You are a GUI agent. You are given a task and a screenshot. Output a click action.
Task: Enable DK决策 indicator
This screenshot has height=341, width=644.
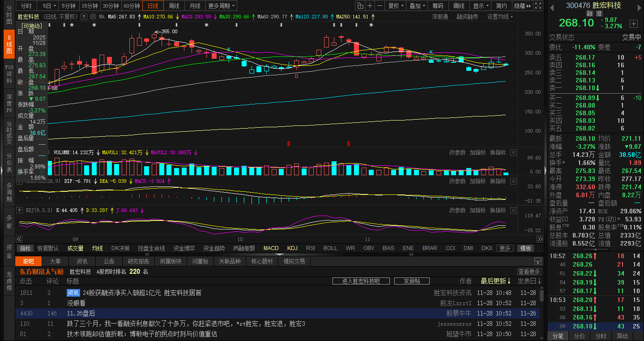[120, 248]
